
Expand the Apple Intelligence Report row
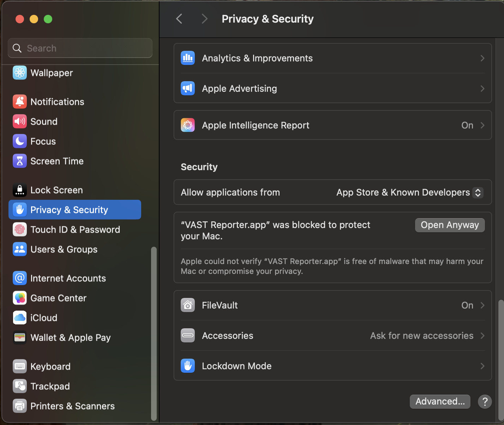(x=482, y=125)
